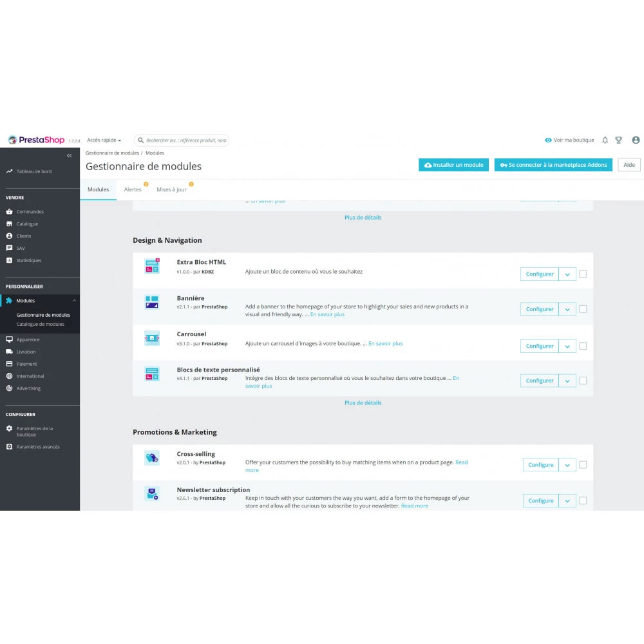Click the PrestaShop logo

tap(36, 140)
